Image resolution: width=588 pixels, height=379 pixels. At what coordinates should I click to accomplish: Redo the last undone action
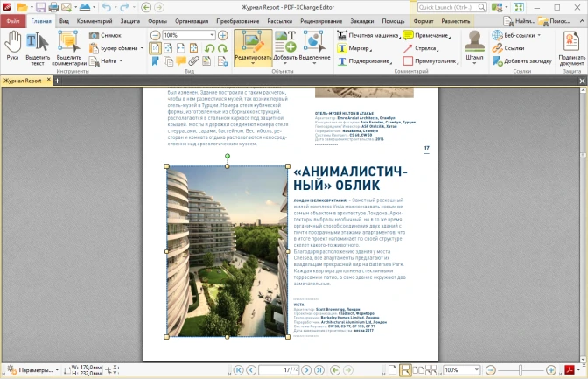pos(124,7)
